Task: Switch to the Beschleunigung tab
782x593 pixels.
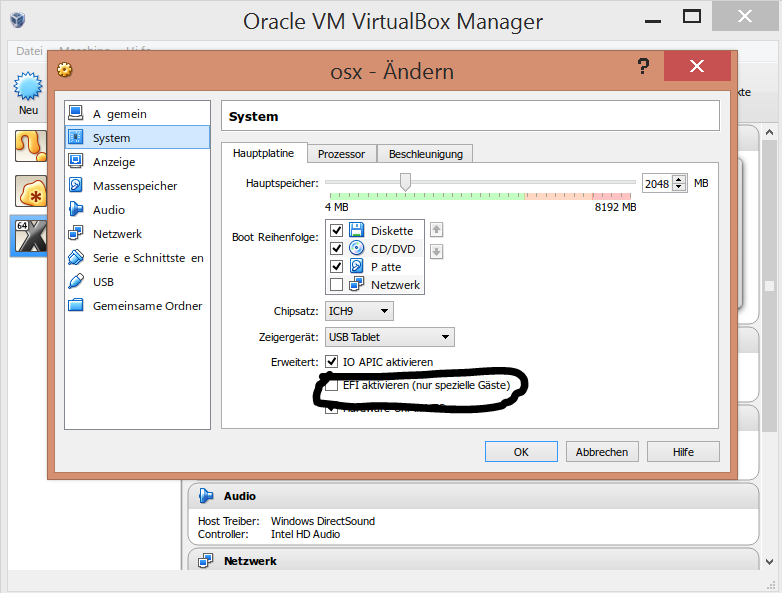Action: coord(425,154)
